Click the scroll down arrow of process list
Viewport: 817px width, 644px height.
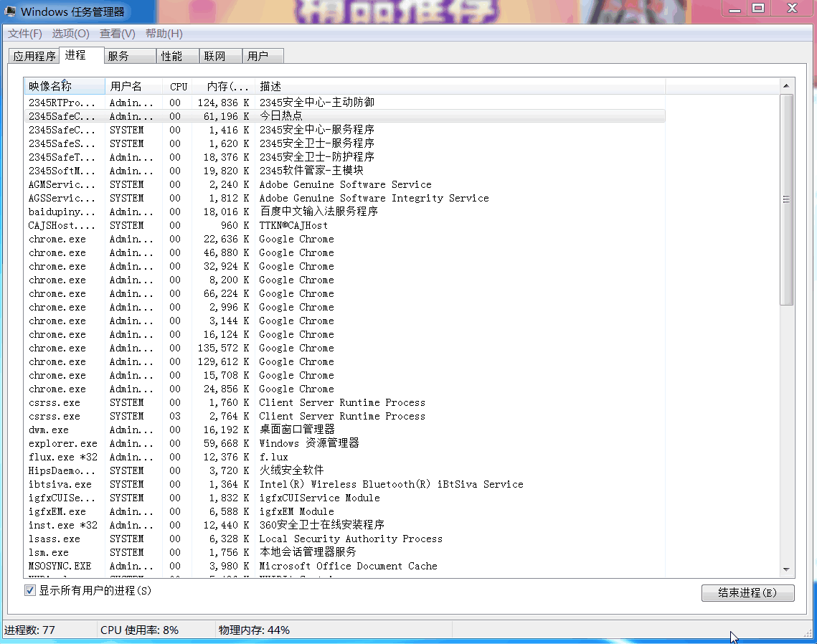point(787,569)
